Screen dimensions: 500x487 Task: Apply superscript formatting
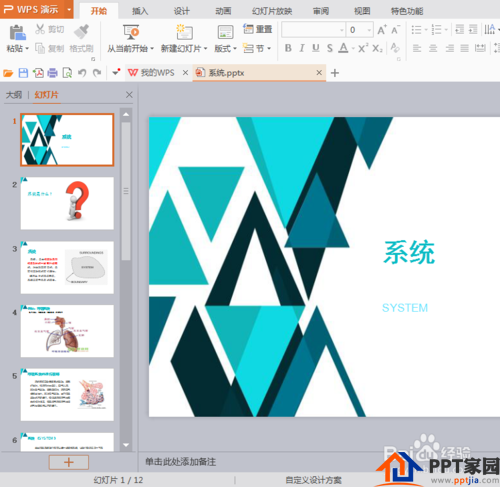tap(363, 48)
